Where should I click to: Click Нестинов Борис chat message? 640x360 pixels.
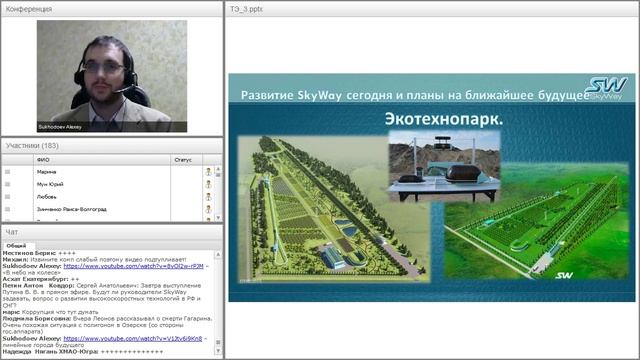(x=39, y=253)
